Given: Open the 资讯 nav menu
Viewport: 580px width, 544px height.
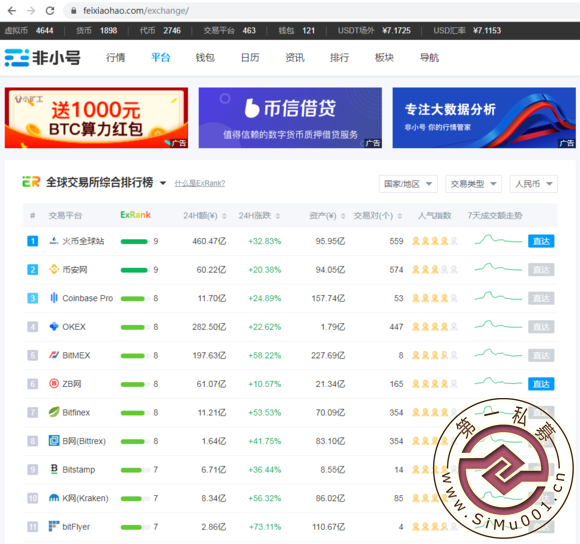Looking at the screenshot, I should click(295, 58).
